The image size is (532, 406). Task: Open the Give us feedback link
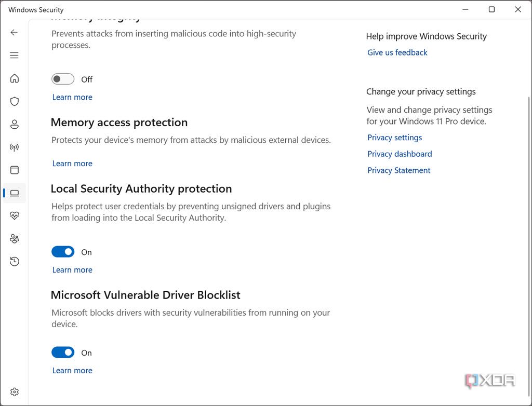tap(397, 52)
